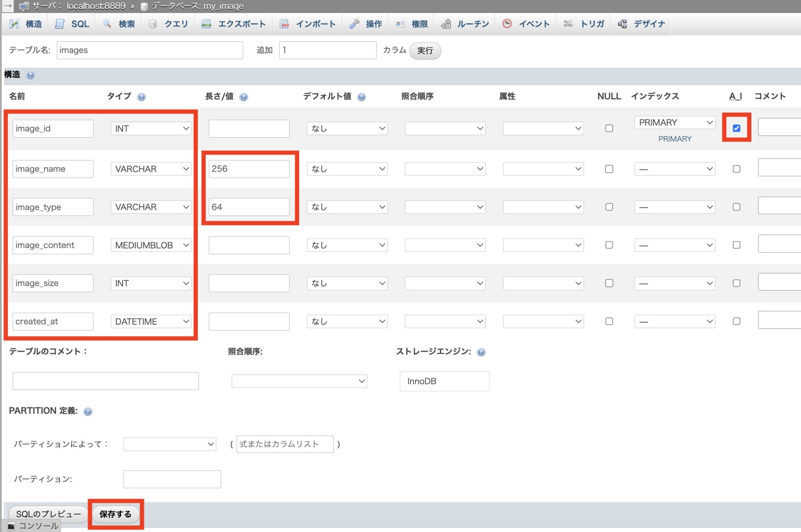Click the console icon at bottom left

coord(11,526)
